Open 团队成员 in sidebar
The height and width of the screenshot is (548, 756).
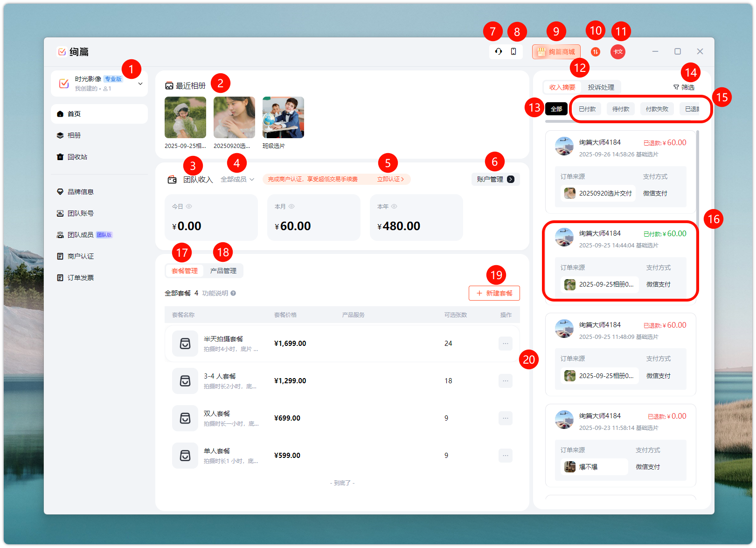[80, 235]
